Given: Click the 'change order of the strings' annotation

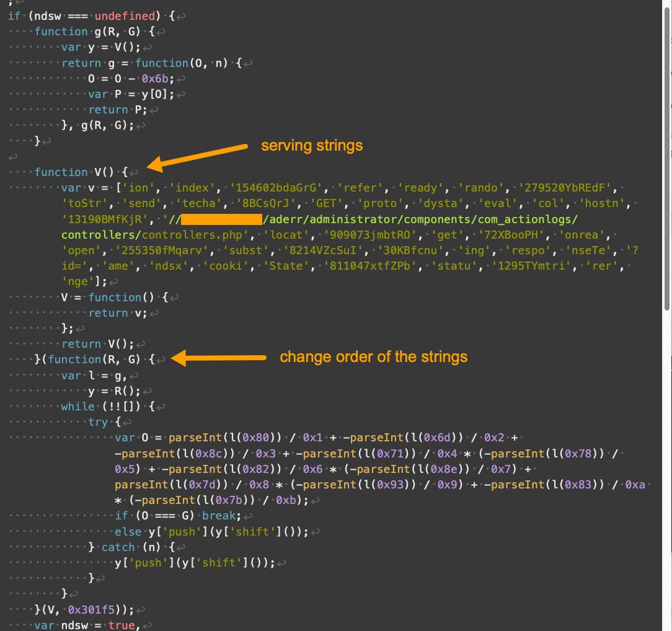Looking at the screenshot, I should point(373,357).
